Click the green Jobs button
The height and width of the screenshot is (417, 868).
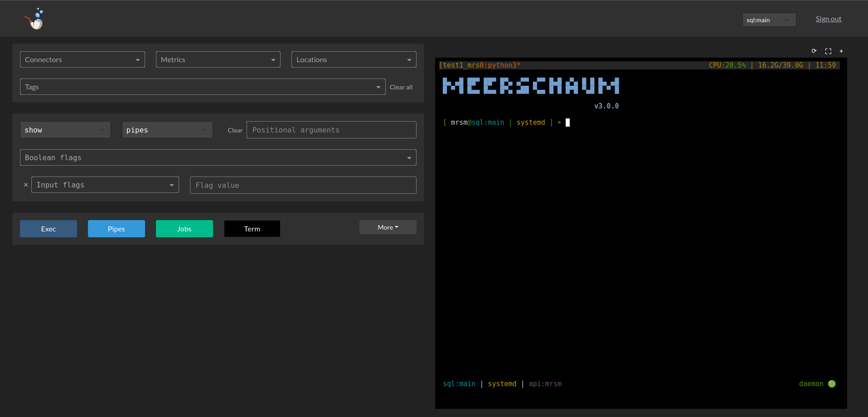click(184, 229)
